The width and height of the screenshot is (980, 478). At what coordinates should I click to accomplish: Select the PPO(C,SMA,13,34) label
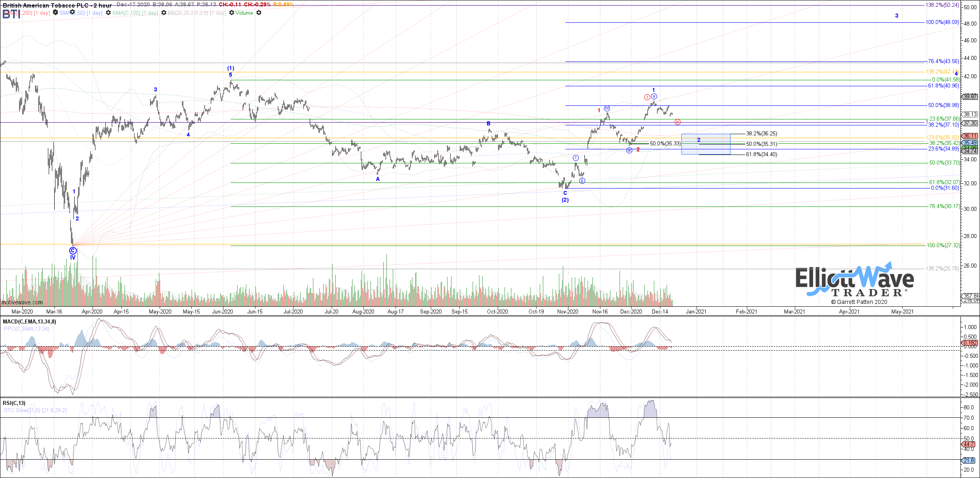click(x=27, y=329)
